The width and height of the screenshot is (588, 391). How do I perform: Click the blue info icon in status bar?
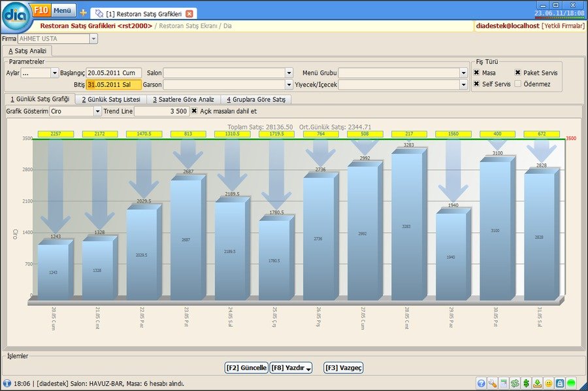pos(7,384)
